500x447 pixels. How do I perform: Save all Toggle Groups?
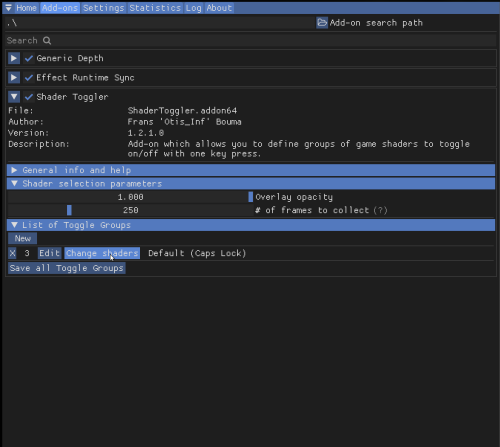pyautogui.click(x=67, y=268)
